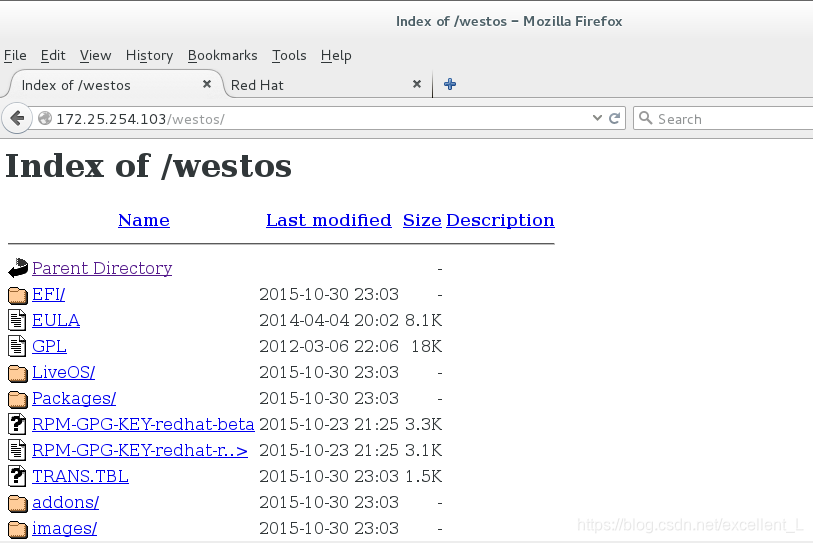Click the Parent Directory back-arrow icon
Image resolution: width=813 pixels, height=543 pixels.
coord(18,268)
